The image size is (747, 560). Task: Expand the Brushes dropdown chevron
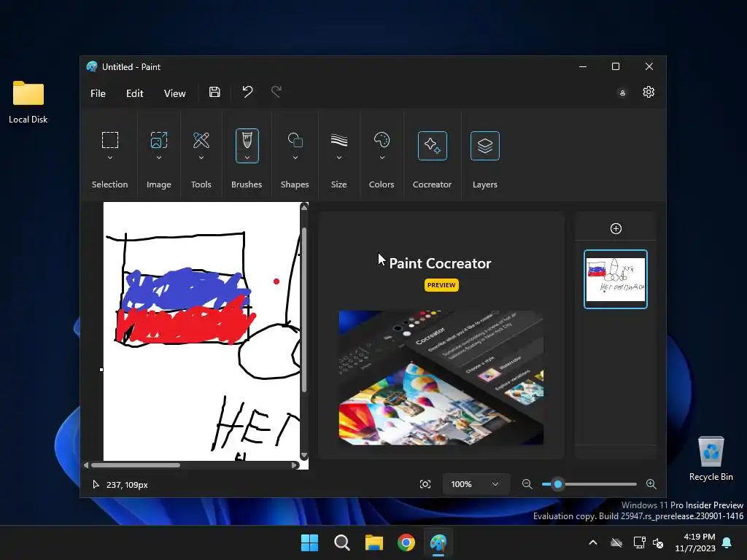[247, 157]
